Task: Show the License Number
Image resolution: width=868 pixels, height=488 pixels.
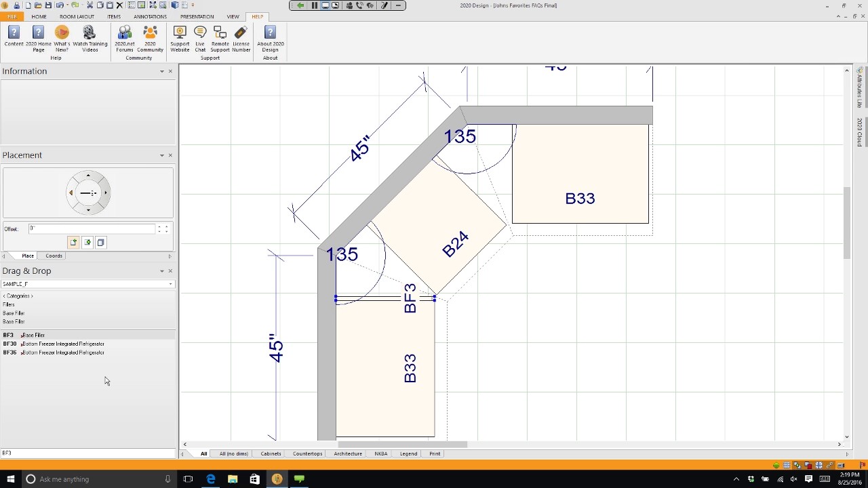Action: pos(241,38)
